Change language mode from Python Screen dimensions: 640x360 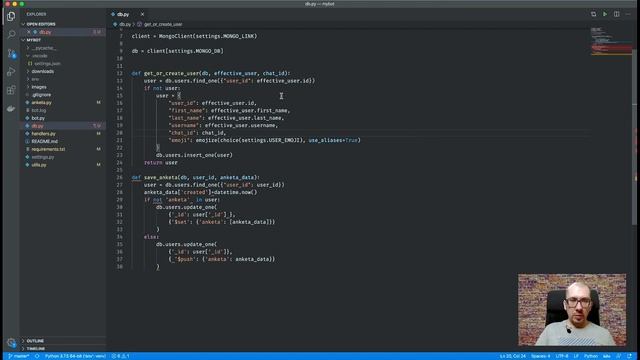click(590, 356)
